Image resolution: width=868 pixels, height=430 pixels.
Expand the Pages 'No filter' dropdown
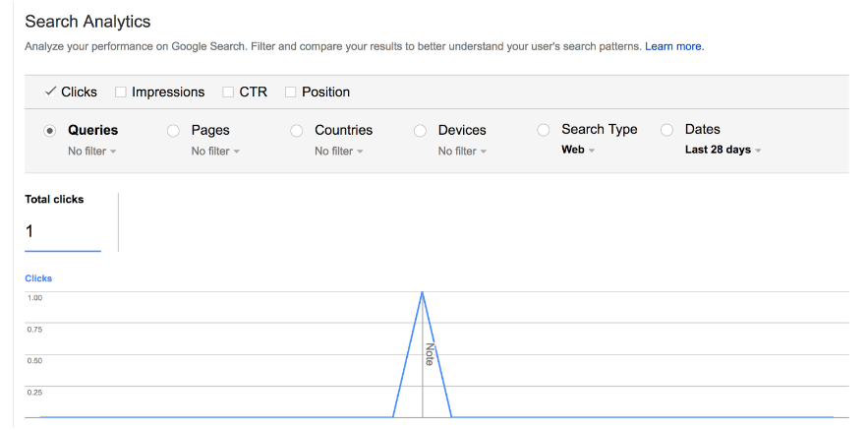pyautogui.click(x=215, y=152)
